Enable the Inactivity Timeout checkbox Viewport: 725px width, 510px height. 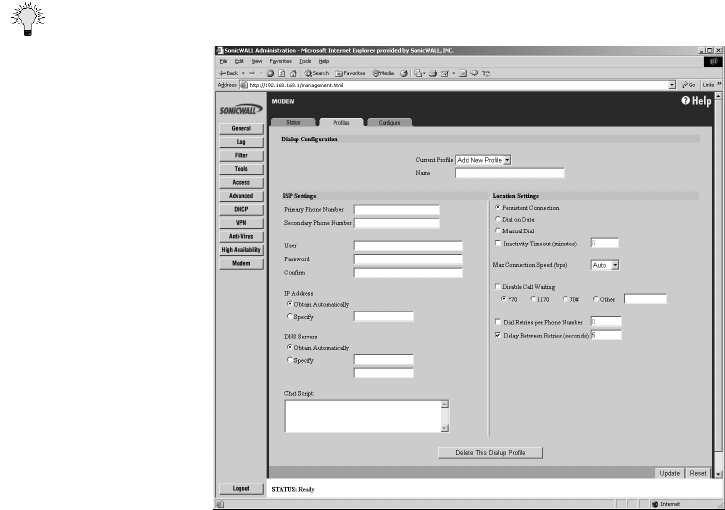pyautogui.click(x=498, y=243)
